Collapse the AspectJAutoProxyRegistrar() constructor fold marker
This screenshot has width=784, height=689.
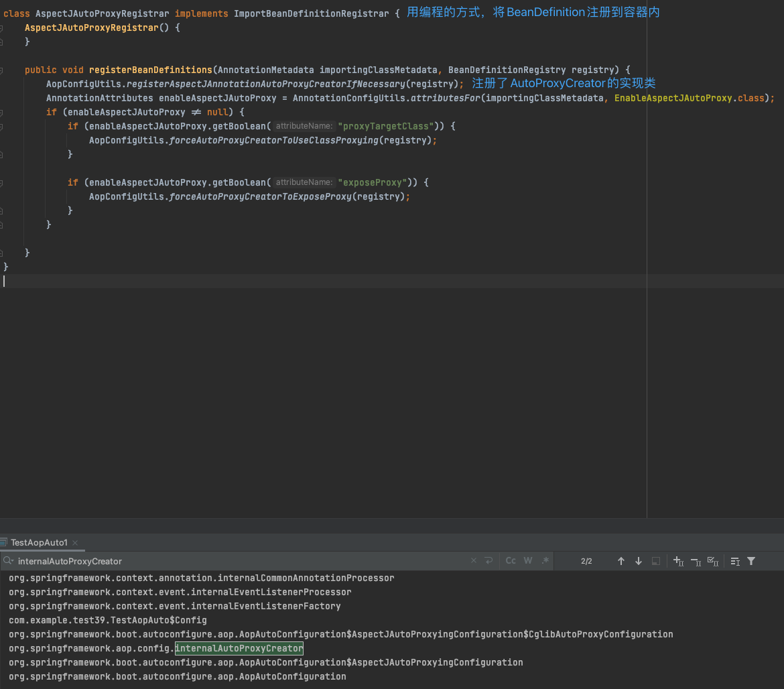[x=1, y=28]
